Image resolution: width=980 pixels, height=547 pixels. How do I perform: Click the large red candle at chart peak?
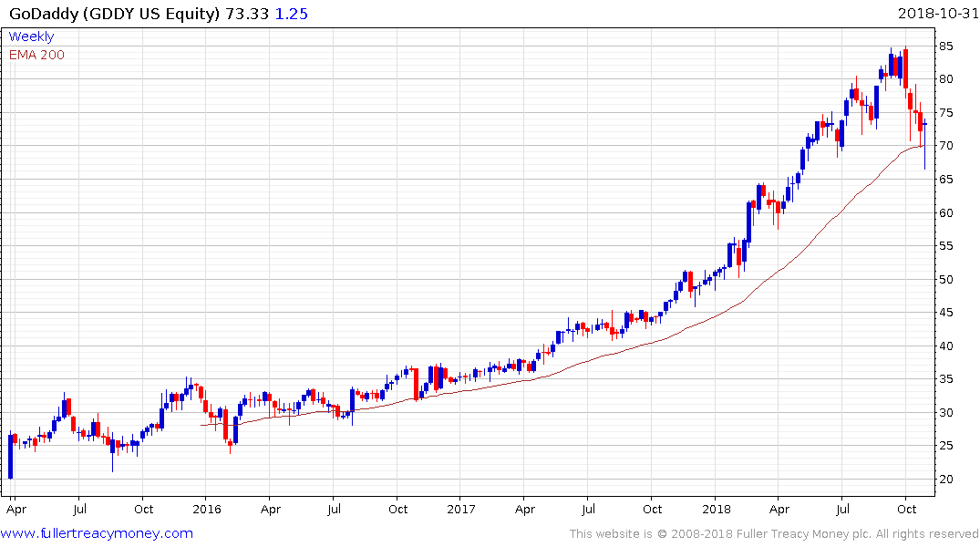905,68
